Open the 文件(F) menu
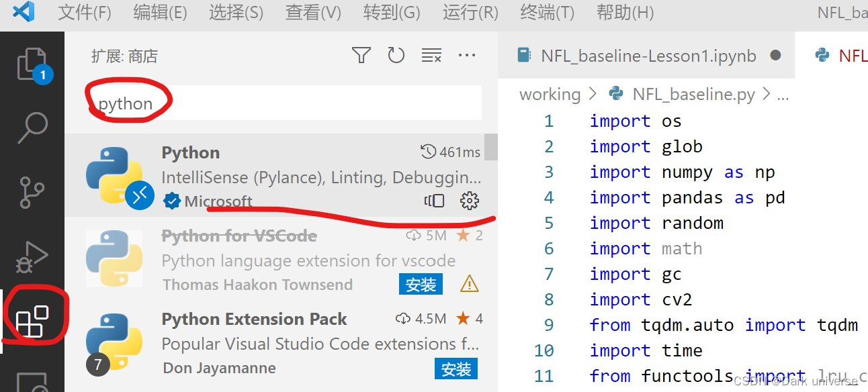This screenshot has height=392, width=868. tap(84, 12)
